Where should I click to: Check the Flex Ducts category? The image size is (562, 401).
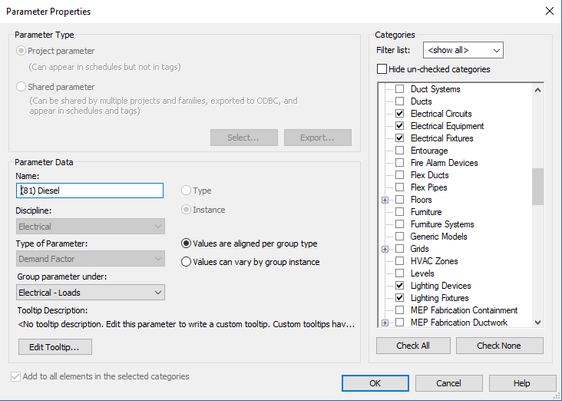[x=399, y=175]
